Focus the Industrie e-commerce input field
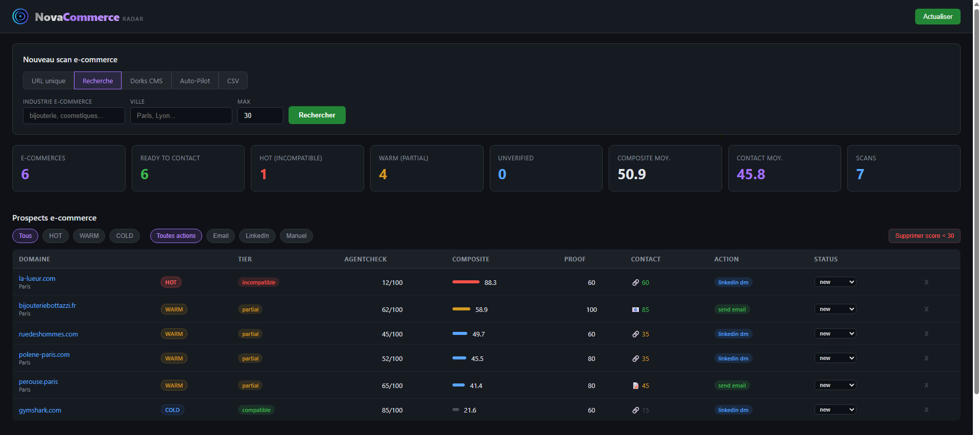980x435 pixels. (74, 115)
